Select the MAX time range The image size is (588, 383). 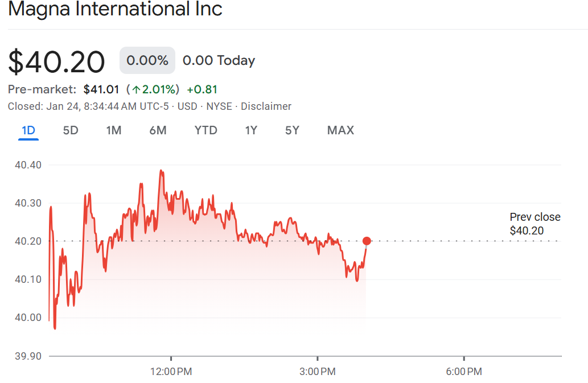(x=340, y=130)
